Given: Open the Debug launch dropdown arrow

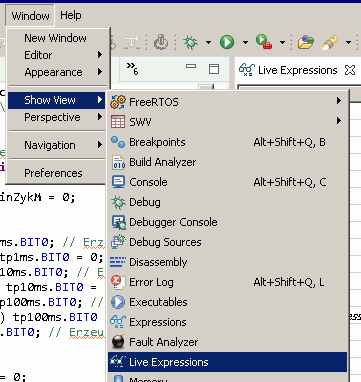Looking at the screenshot, I should point(208,42).
